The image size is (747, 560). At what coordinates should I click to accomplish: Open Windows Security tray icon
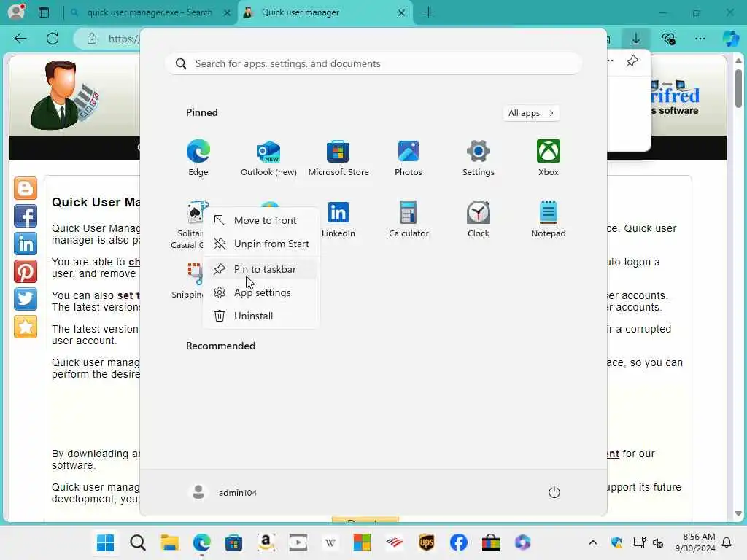coord(616,542)
